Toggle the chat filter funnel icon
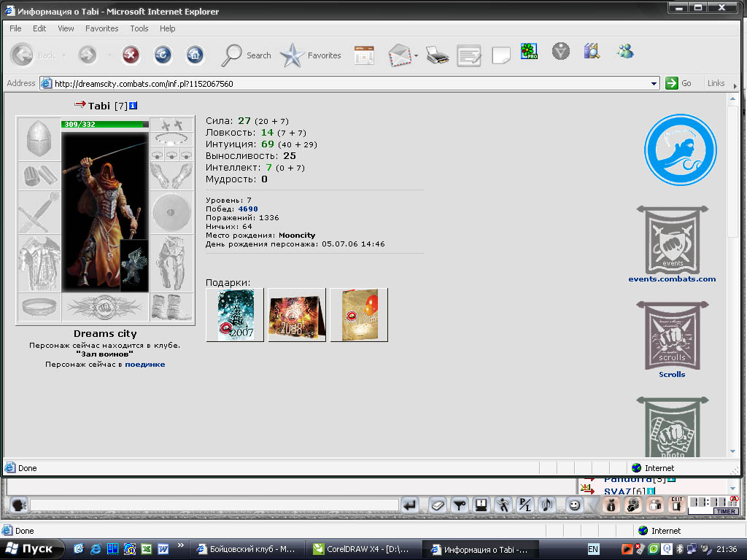The width and height of the screenshot is (747, 560). click(460, 505)
